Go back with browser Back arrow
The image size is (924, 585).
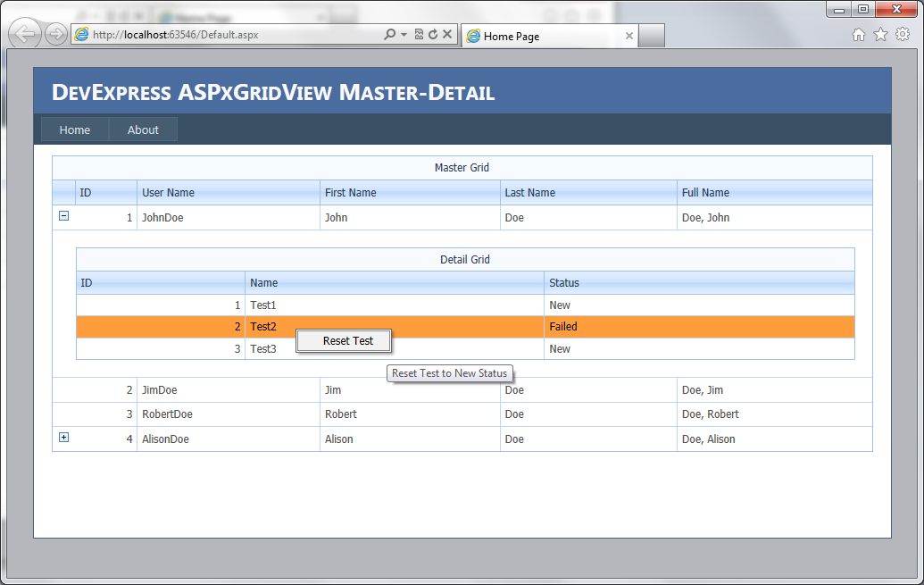click(x=25, y=34)
